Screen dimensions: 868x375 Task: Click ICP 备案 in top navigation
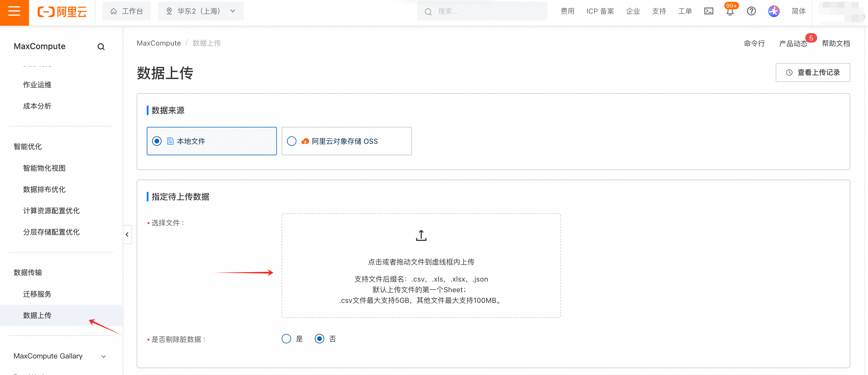600,12
